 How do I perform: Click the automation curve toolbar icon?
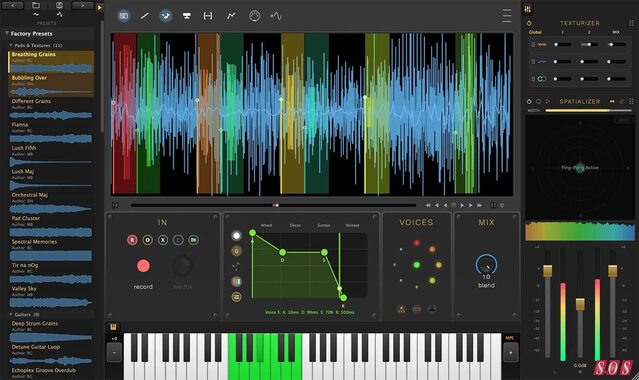pyautogui.click(x=231, y=16)
